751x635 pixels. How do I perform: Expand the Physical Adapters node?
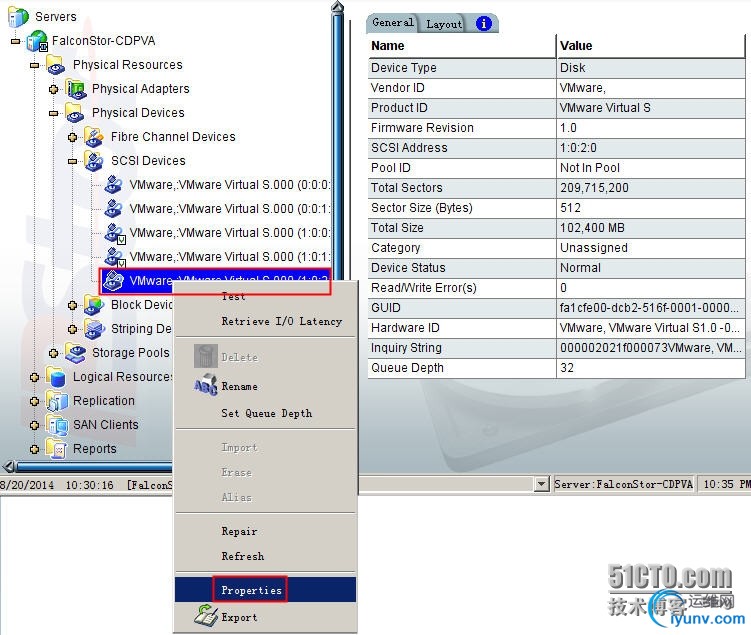coord(54,90)
